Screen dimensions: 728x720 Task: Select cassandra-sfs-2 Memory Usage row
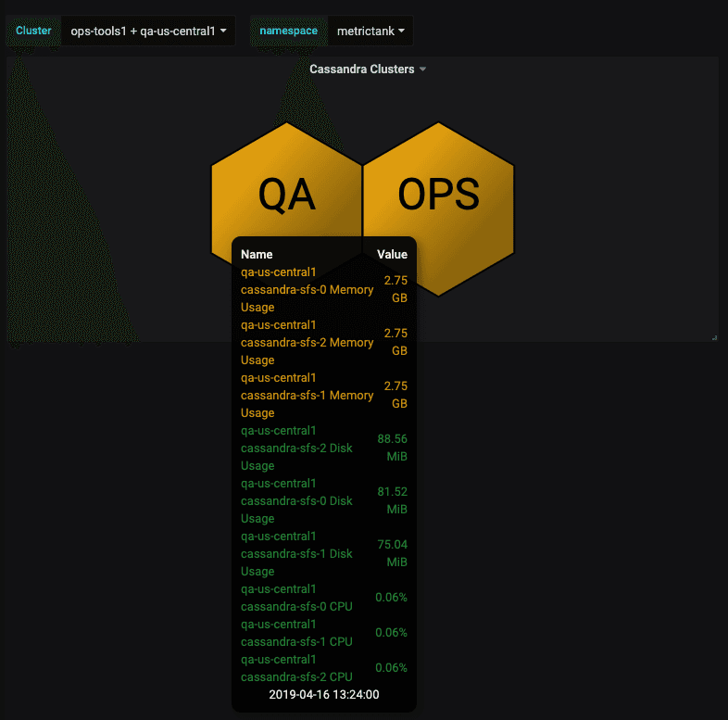tap(324, 342)
